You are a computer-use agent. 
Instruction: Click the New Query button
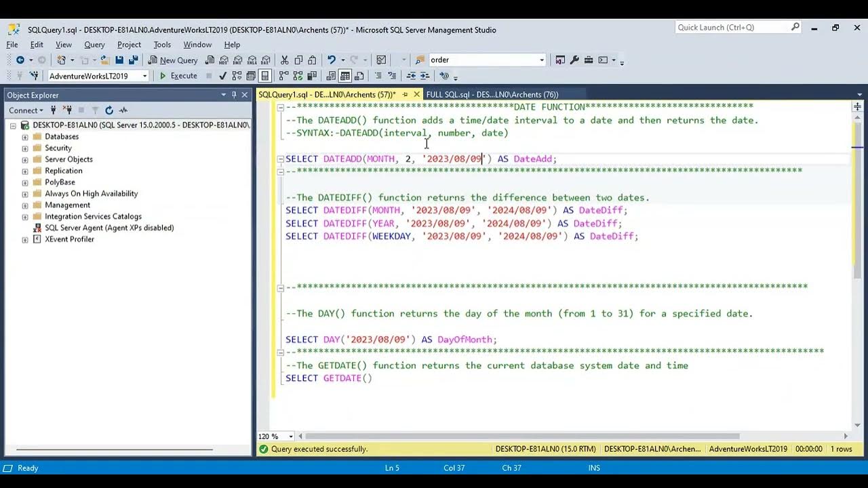(x=172, y=60)
